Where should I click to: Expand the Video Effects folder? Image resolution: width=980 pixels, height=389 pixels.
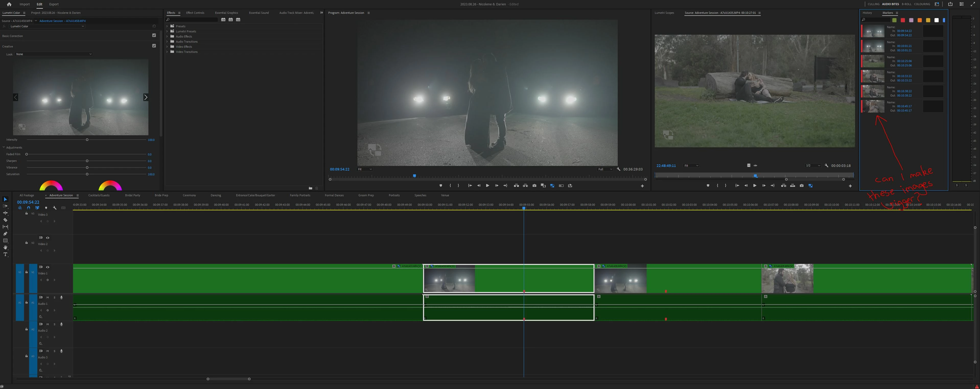coord(167,47)
